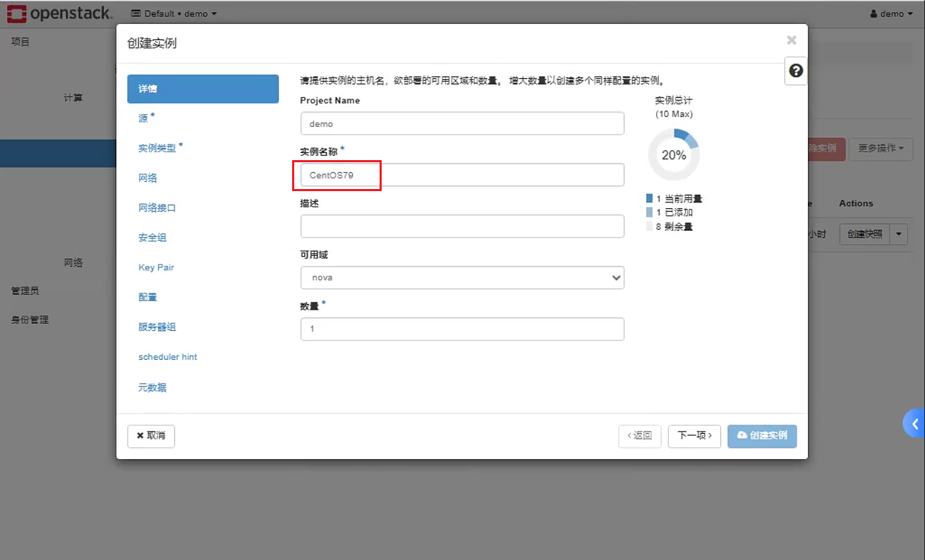Open the 元数据 tab
925x560 pixels.
point(152,387)
